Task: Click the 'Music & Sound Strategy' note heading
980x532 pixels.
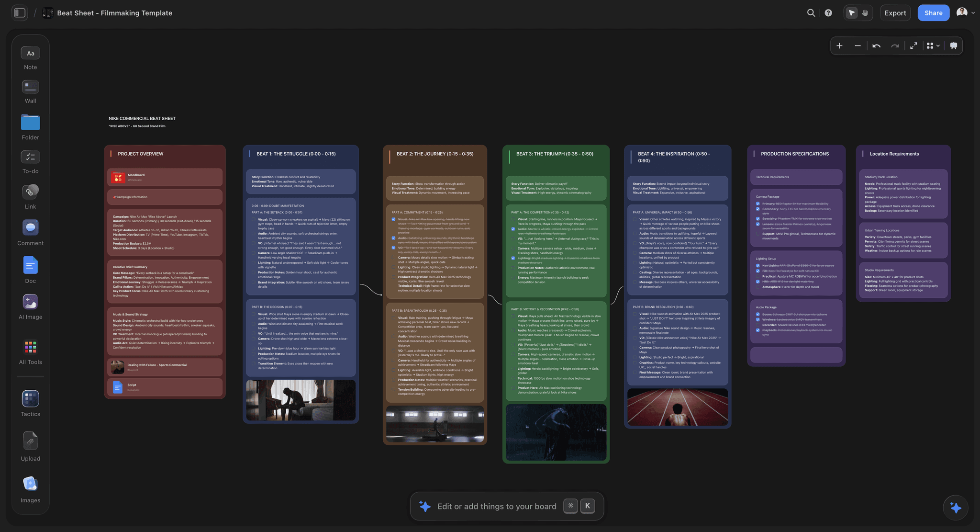Action: [x=130, y=314]
